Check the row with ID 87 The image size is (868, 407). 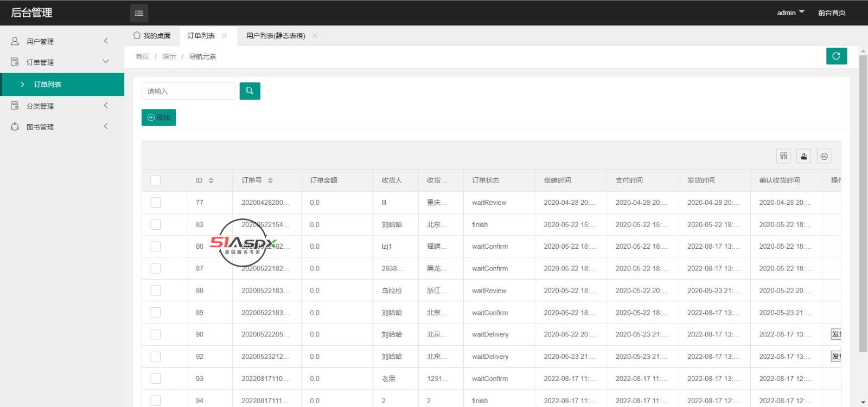pyautogui.click(x=156, y=268)
